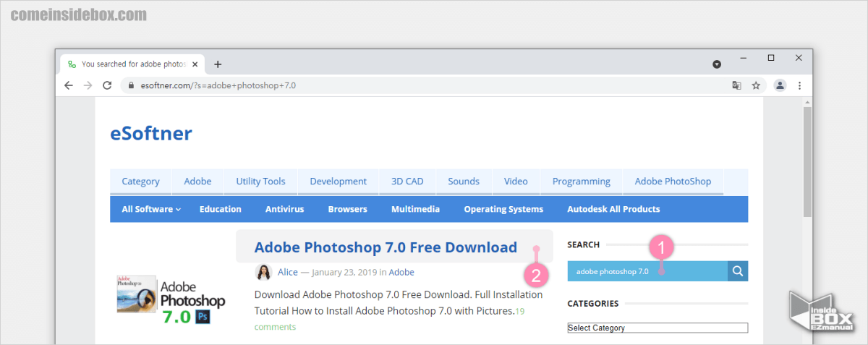Open author Alice's profile link
The height and width of the screenshot is (345, 868).
[287, 272]
